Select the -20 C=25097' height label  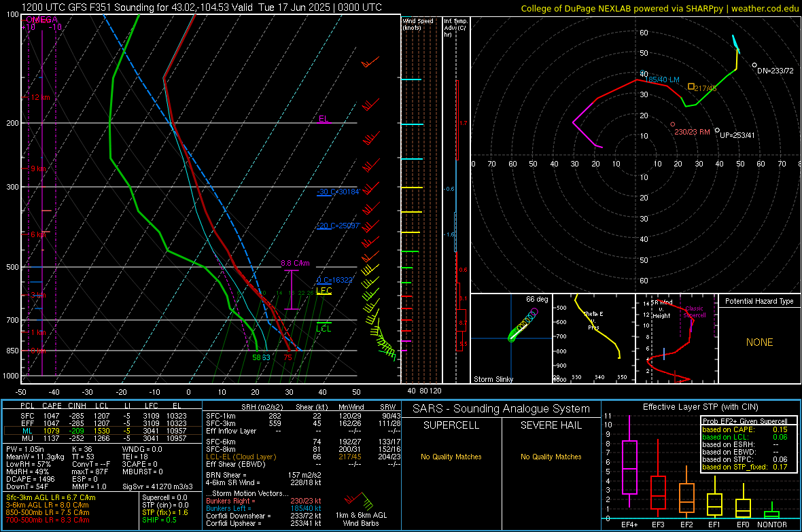click(x=338, y=226)
